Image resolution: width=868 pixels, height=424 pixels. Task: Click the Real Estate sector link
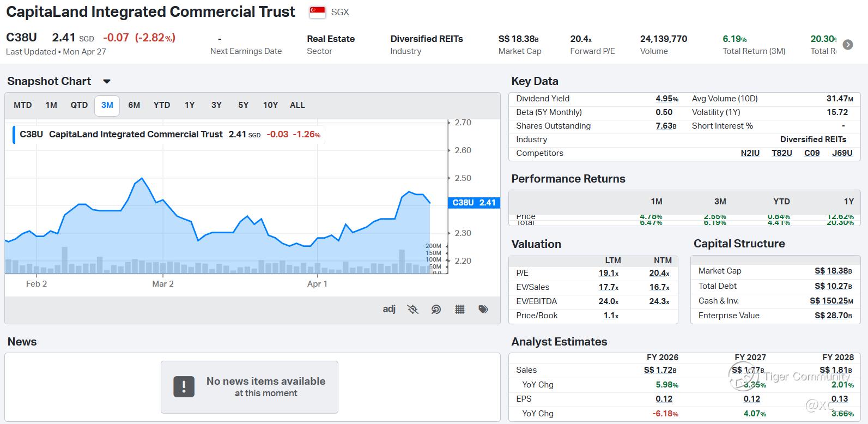330,39
